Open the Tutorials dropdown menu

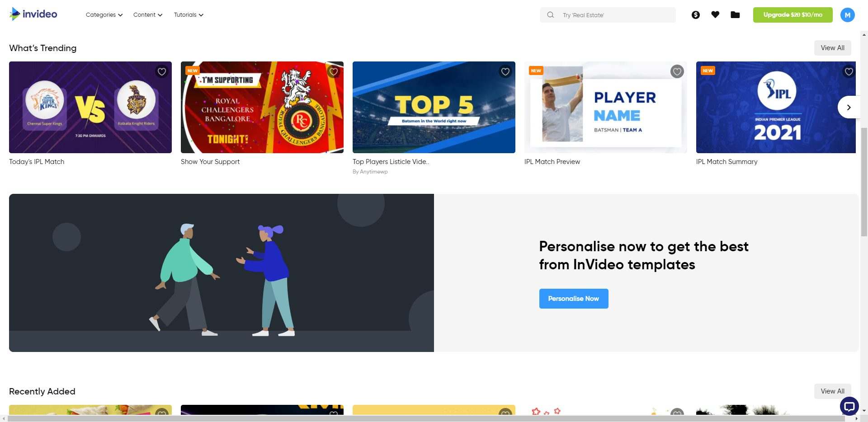(189, 15)
